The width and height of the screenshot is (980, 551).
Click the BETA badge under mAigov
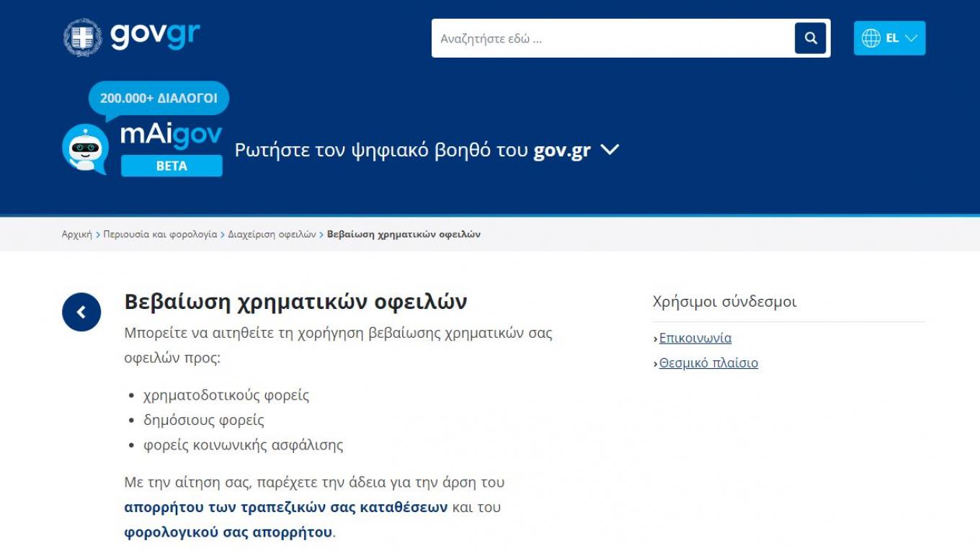(171, 166)
